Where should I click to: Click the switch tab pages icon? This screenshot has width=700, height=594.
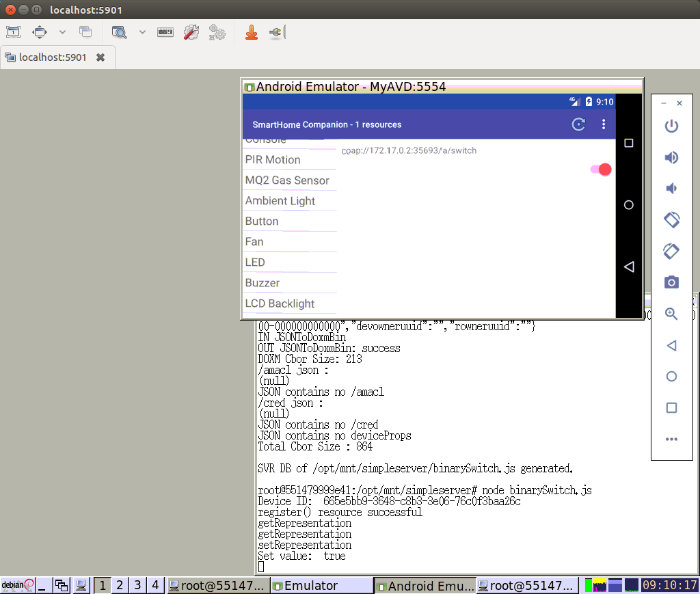85,32
